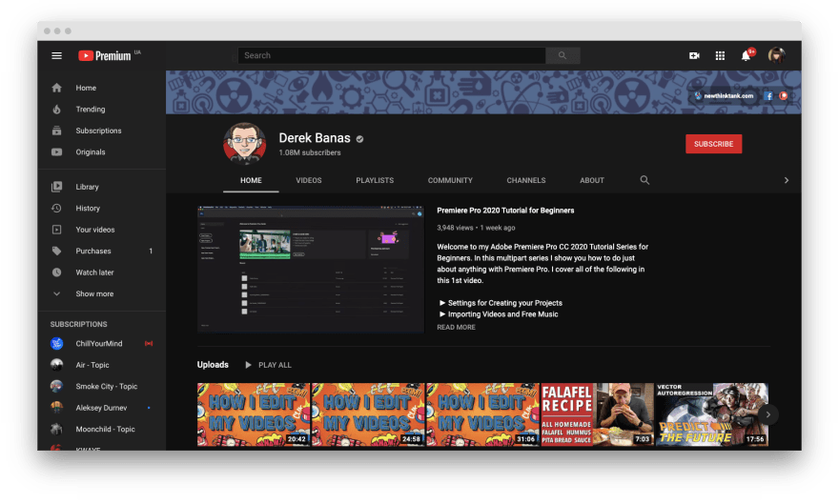This screenshot has height=504, width=839.
Task: Open Premiere Pro 2020 Tutorial title
Action: 505,211
